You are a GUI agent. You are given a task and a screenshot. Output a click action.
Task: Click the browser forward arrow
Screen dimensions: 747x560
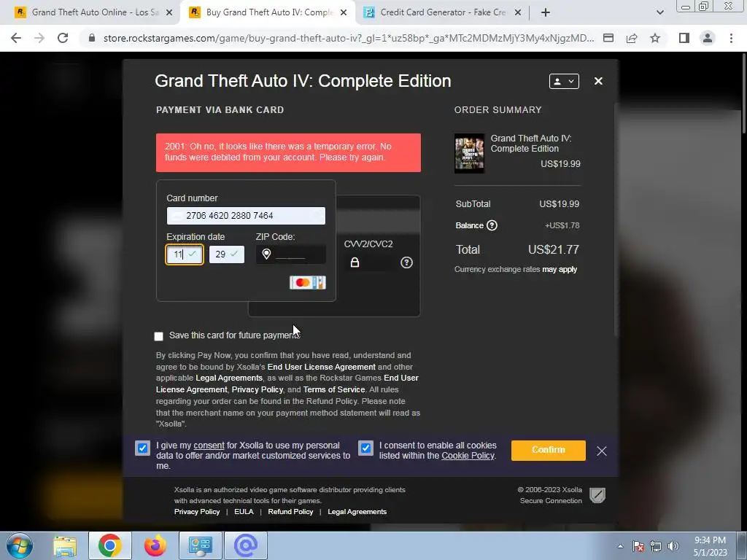point(39,38)
